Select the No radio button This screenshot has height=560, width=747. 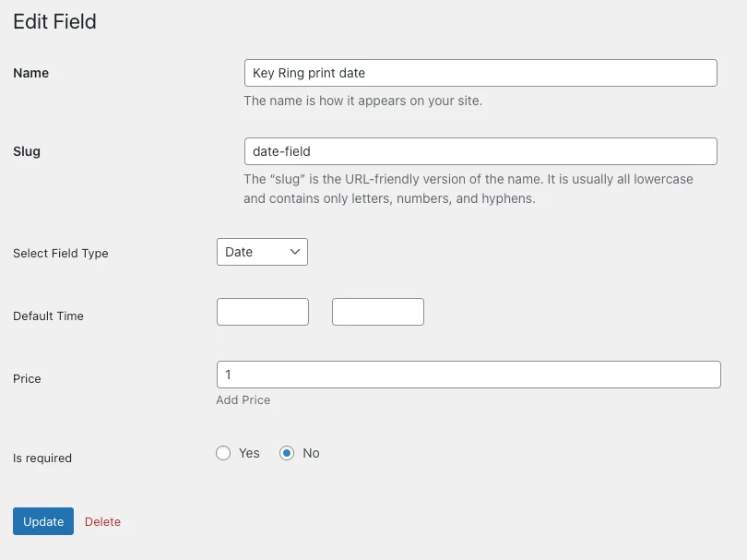coord(287,453)
